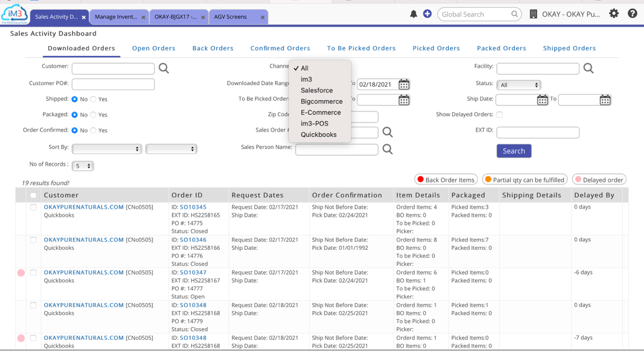Open the notifications bell
This screenshot has width=644, height=352.
413,14
